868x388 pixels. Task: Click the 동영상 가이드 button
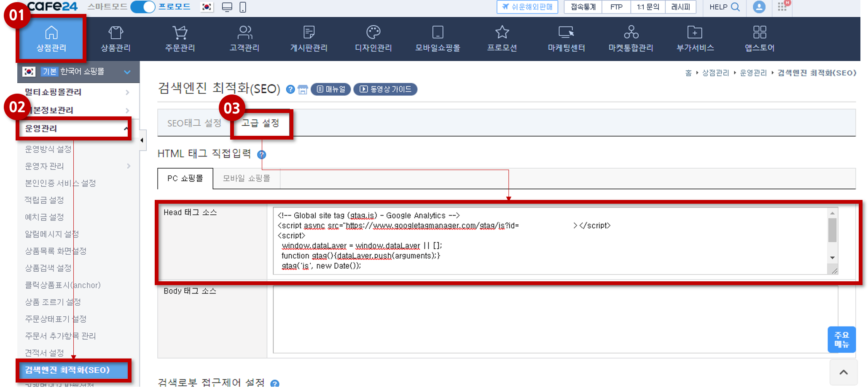pos(385,89)
